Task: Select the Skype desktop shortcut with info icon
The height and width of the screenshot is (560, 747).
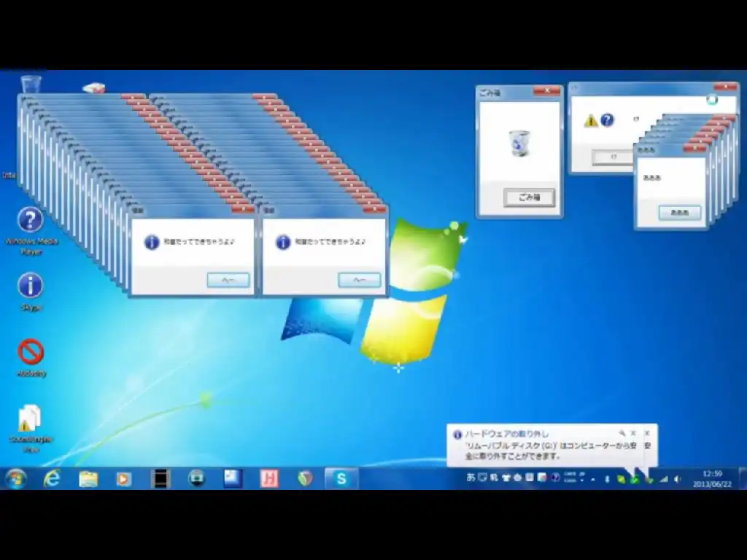Action: pyautogui.click(x=31, y=292)
